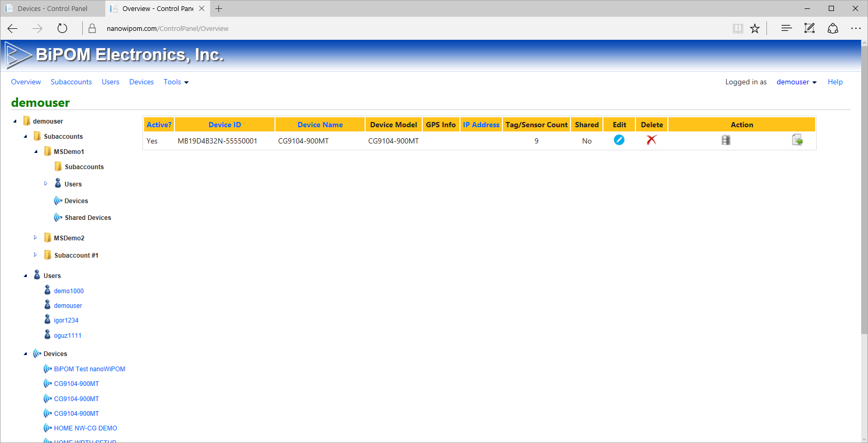This screenshot has height=443, width=868.
Task: Close the Overview - Control Panel tab
Action: (x=202, y=8)
